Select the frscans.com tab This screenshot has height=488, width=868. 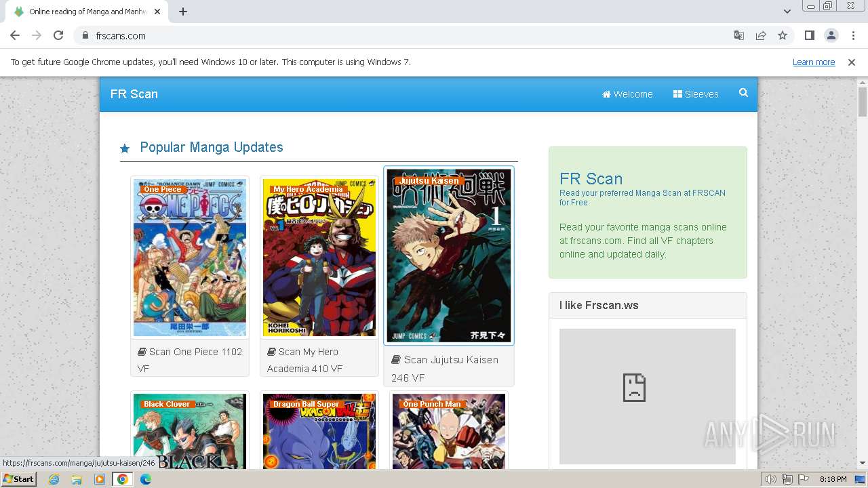pos(88,12)
